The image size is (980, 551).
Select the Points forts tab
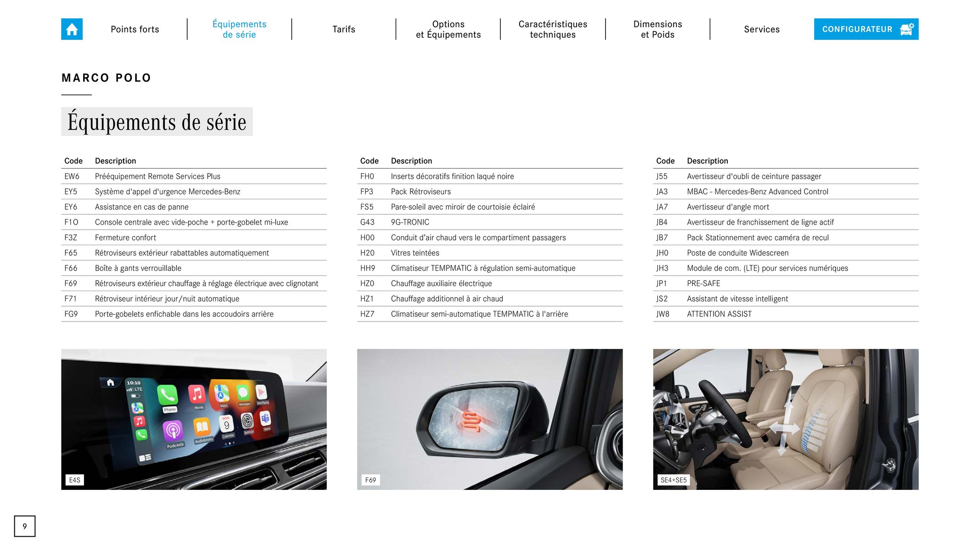tap(134, 28)
